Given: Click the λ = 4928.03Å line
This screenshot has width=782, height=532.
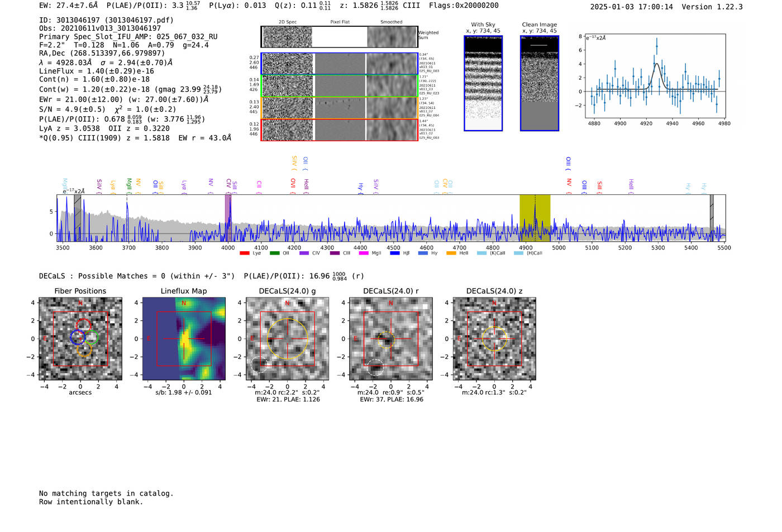Looking at the screenshot, I should coord(106,63).
